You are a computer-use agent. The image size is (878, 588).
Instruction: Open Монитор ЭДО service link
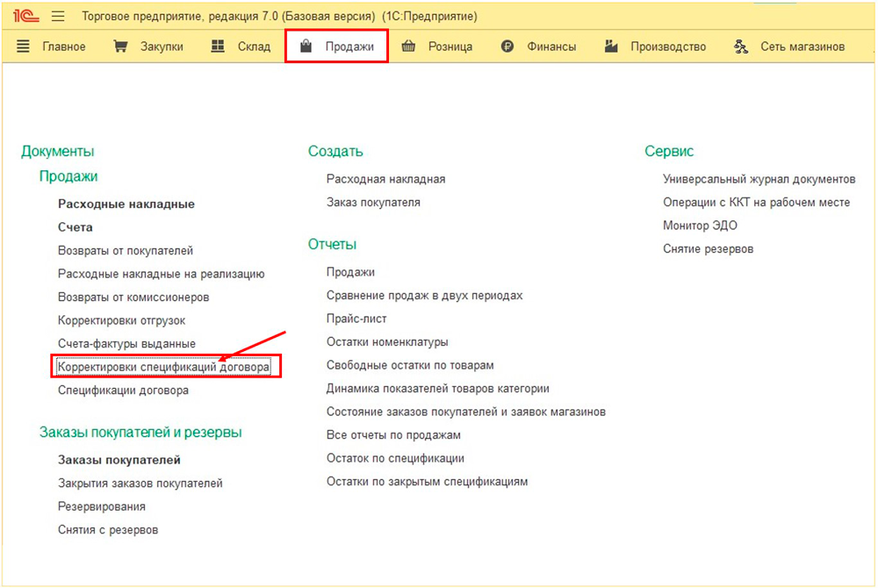pyautogui.click(x=700, y=226)
